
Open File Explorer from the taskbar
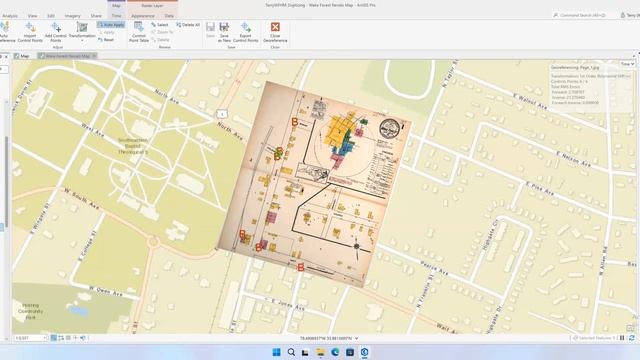320,352
